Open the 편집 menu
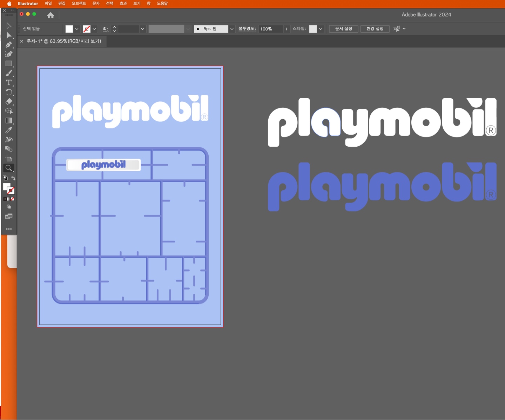Image resolution: width=505 pixels, height=420 pixels. click(x=62, y=4)
